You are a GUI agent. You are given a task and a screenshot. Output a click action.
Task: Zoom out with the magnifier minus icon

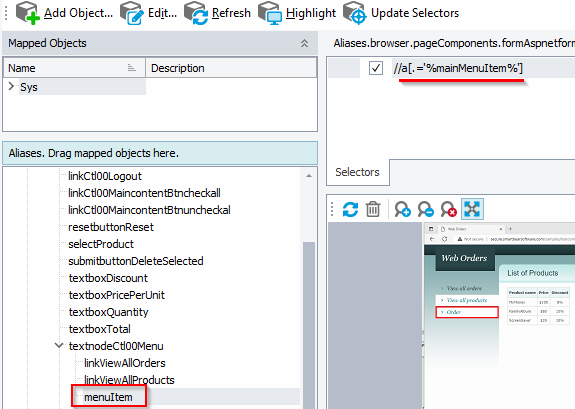tap(425, 209)
